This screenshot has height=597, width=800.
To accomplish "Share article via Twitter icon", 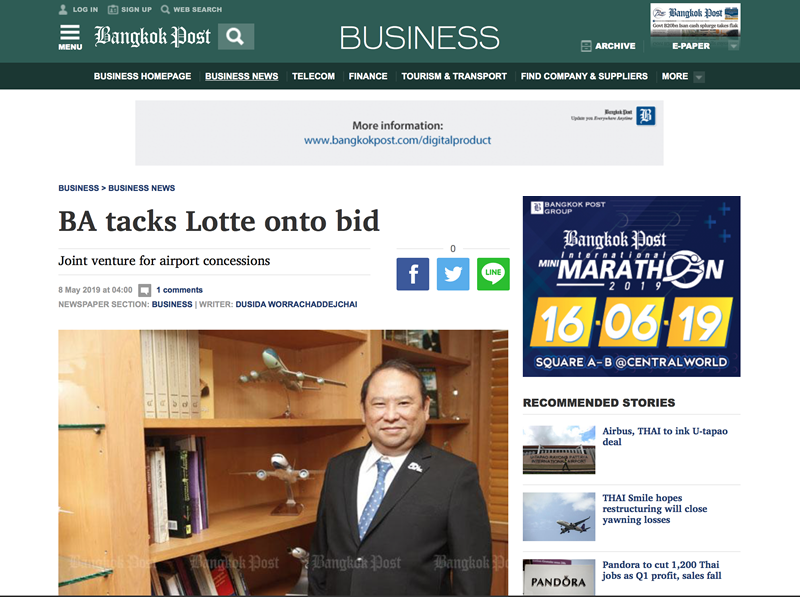I will 453,274.
